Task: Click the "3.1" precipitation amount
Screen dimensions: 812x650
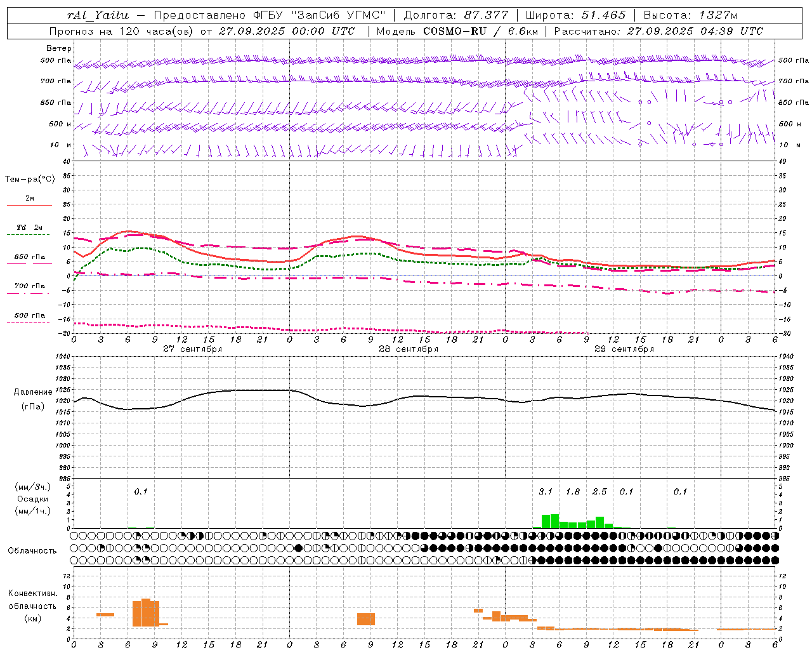Action: coord(546,492)
